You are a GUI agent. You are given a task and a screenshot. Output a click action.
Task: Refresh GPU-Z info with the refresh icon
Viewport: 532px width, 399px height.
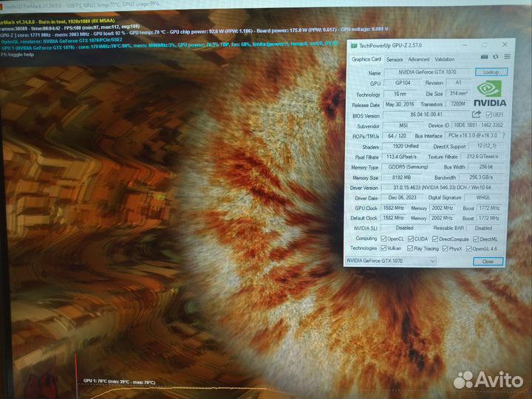pos(495,57)
